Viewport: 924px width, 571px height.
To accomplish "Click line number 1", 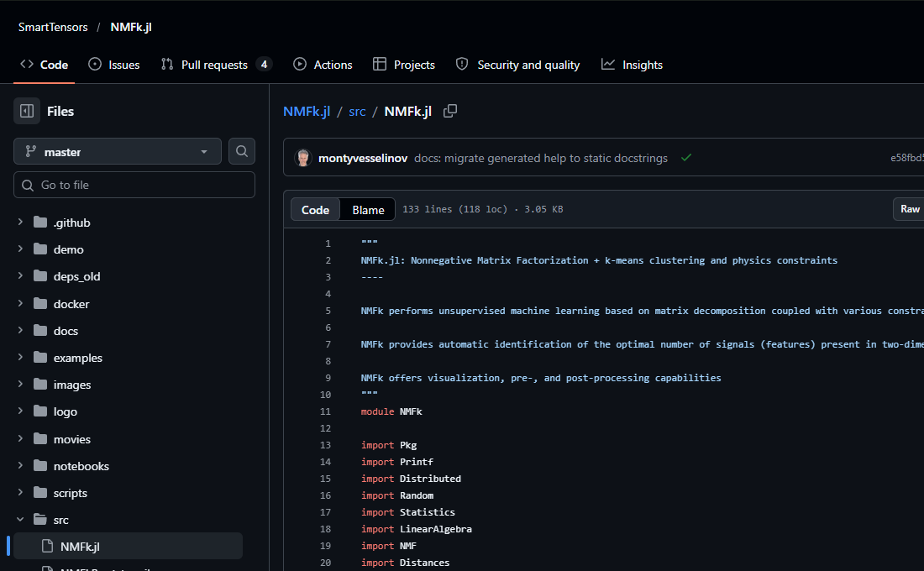I will click(x=328, y=244).
